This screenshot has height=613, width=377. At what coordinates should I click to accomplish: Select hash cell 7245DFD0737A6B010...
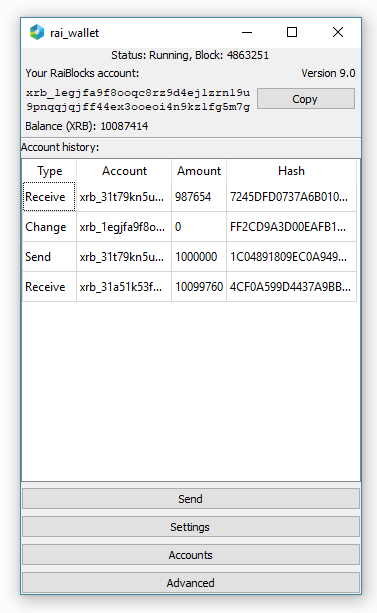click(x=291, y=197)
